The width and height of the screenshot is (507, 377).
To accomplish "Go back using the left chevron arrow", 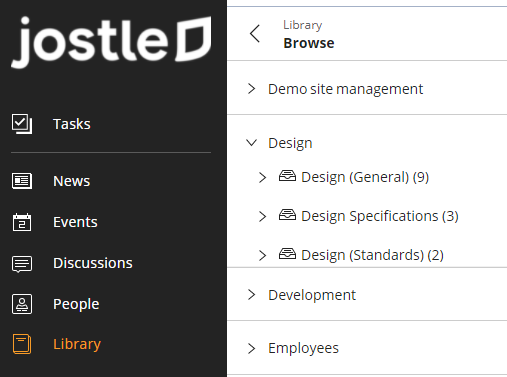I will coord(255,34).
